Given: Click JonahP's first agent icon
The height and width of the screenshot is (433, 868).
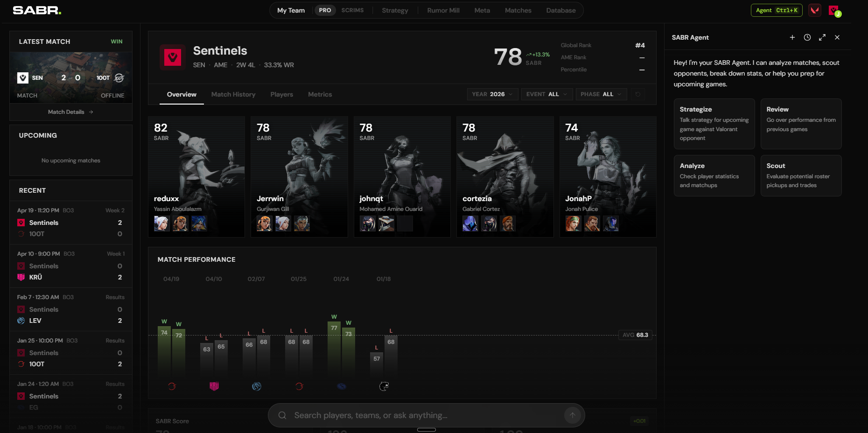Looking at the screenshot, I should coord(573,223).
